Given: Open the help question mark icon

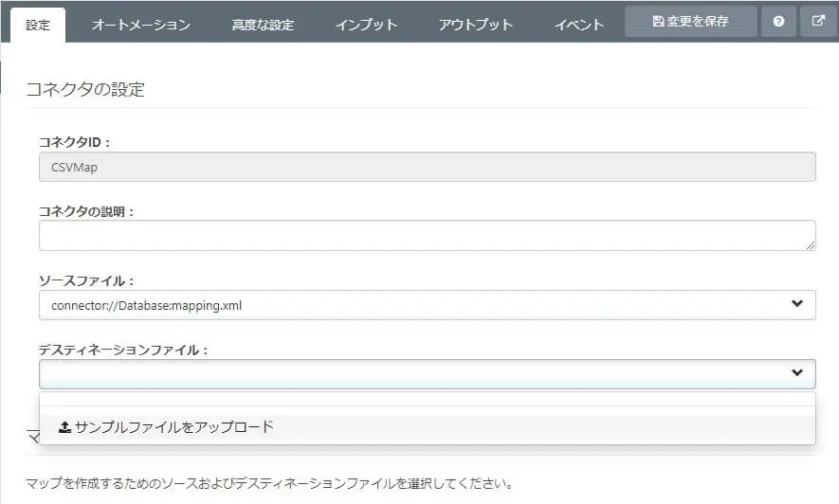Looking at the screenshot, I should [778, 21].
